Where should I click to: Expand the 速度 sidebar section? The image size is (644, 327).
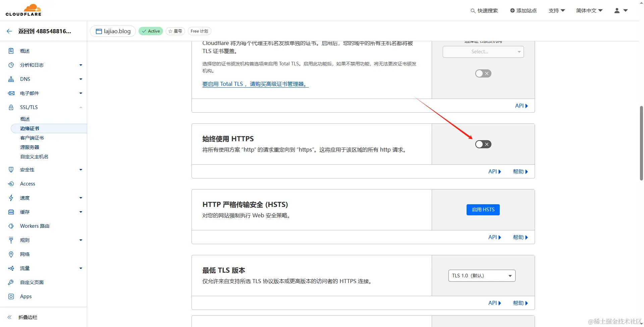click(81, 198)
